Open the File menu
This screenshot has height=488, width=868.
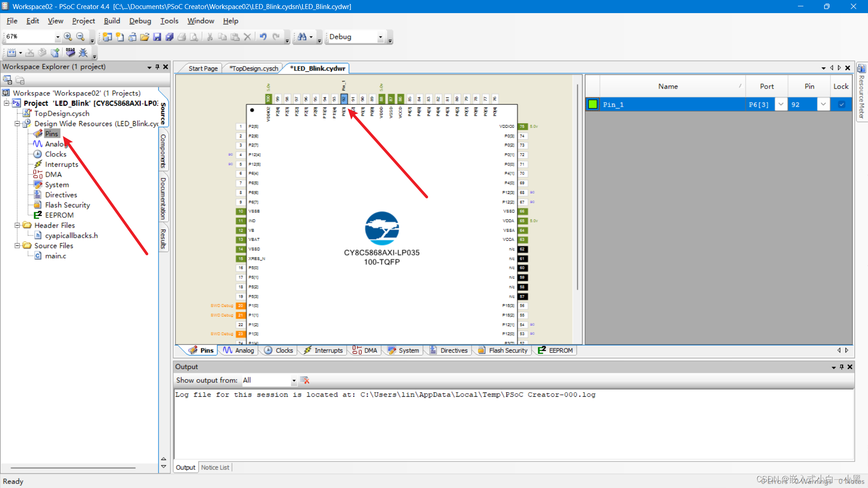(x=12, y=21)
